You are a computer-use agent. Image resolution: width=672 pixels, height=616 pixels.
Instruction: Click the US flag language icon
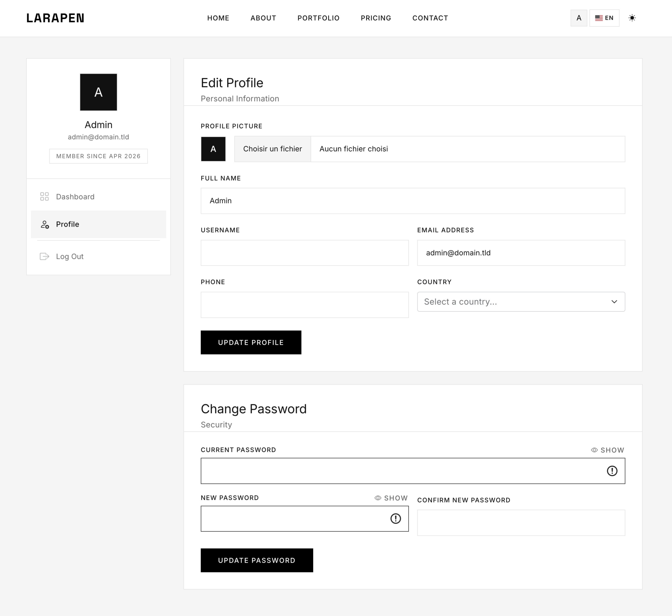(598, 18)
